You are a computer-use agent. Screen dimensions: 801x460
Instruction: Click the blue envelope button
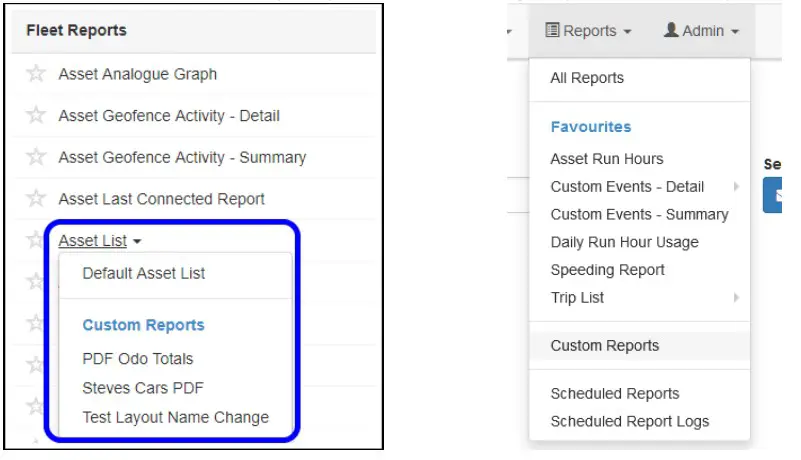coord(774,195)
